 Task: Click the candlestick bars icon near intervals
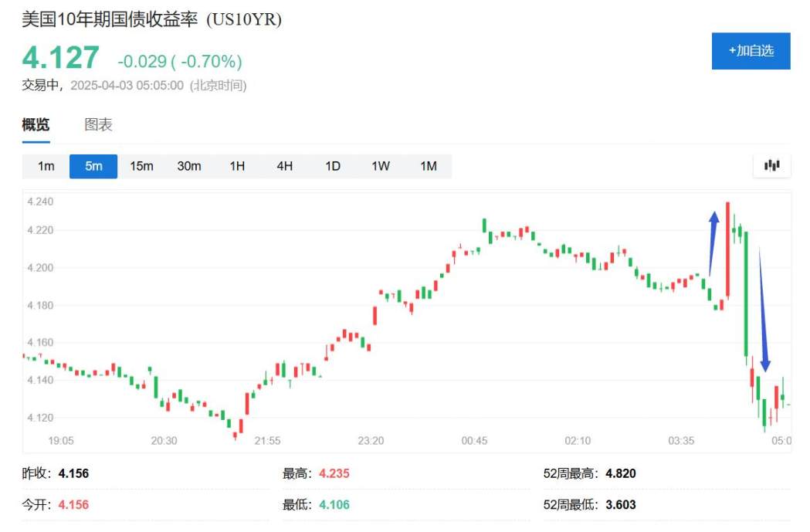click(773, 165)
